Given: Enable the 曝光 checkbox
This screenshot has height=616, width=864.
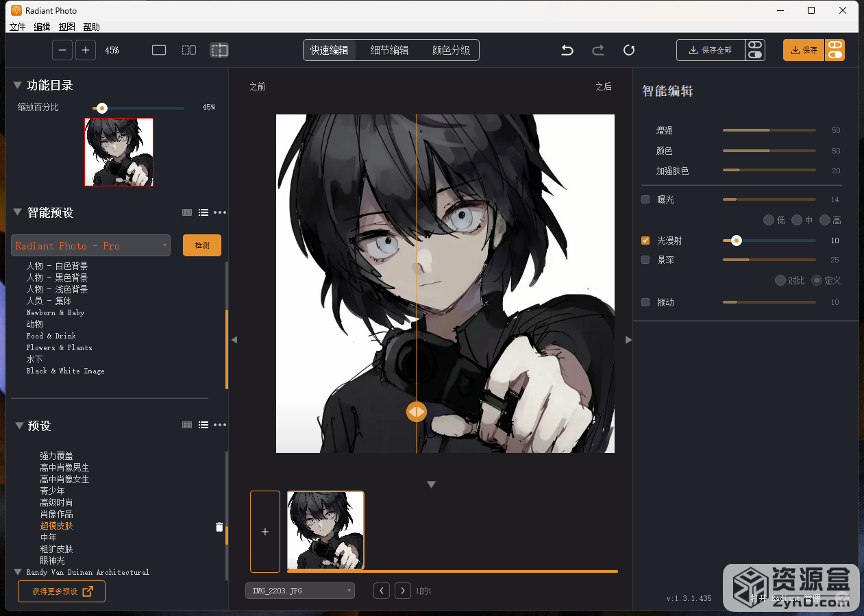Looking at the screenshot, I should [645, 199].
